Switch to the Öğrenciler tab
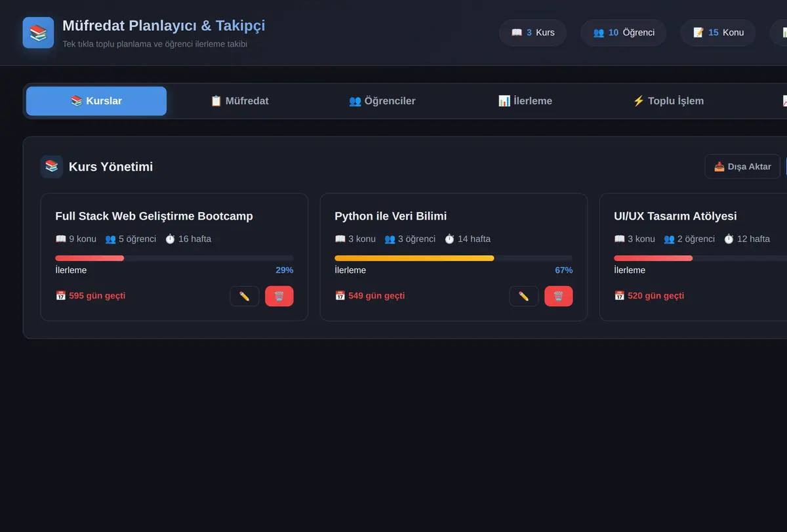This screenshot has height=532, width=787. 382,101
